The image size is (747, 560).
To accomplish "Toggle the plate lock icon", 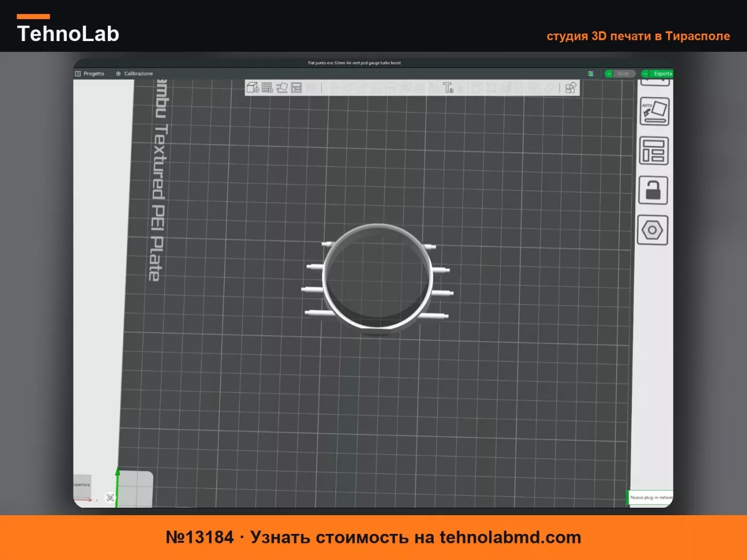I will pos(653,190).
